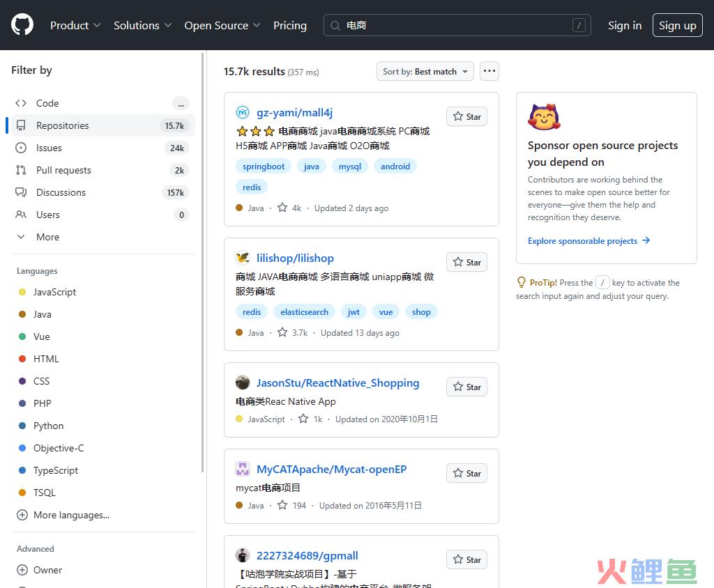The width and height of the screenshot is (714, 588).
Task: Expand the Solutions navigation menu
Action: click(x=142, y=26)
